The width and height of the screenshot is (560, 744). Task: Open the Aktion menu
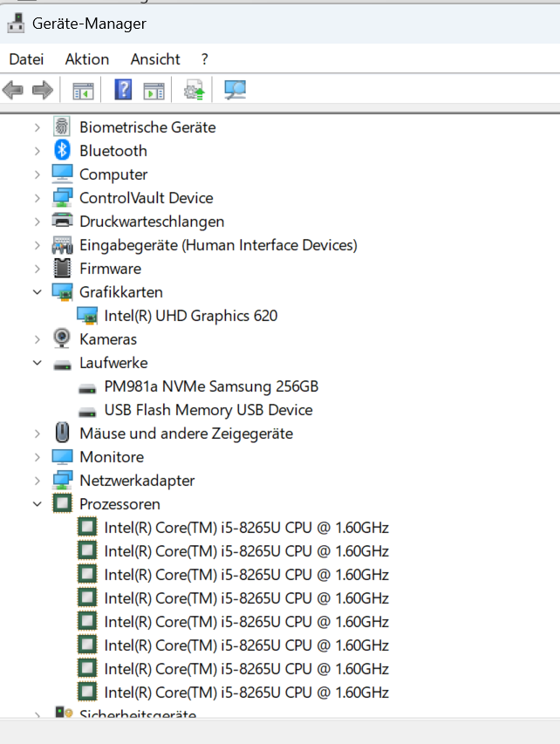pos(87,59)
